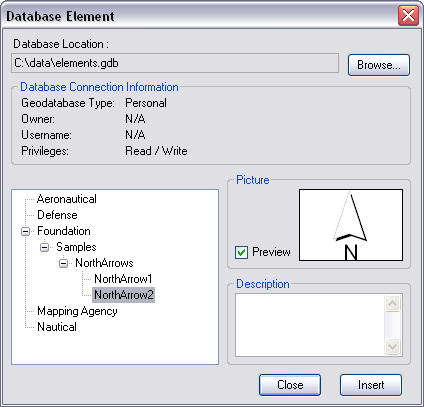Viewport: 424px width, 407px height.
Task: Collapse the Samples tree node
Action: (x=44, y=247)
